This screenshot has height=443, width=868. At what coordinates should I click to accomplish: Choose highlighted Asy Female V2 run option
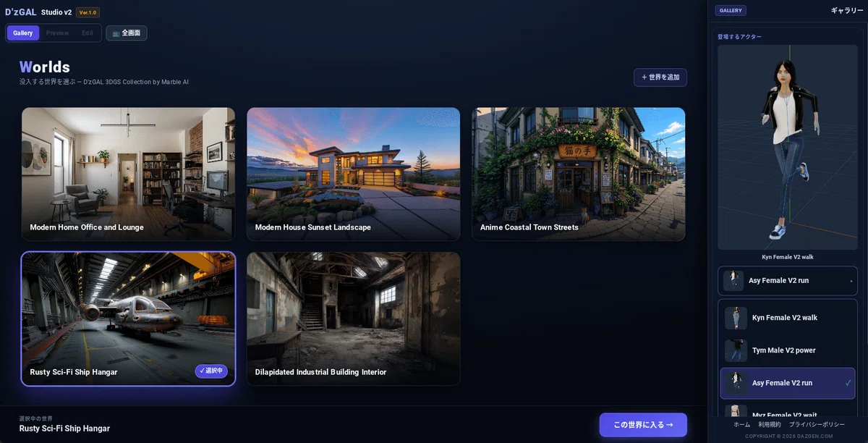pyautogui.click(x=788, y=383)
